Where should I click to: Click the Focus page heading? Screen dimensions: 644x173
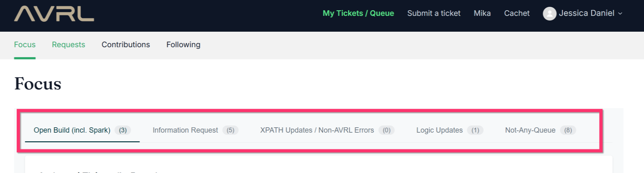coord(38,84)
